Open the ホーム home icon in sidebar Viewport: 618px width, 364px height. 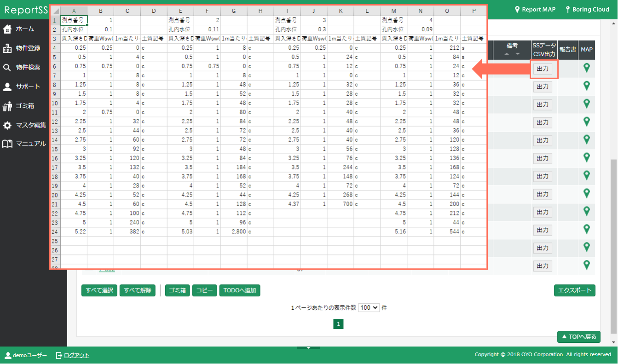(7, 29)
